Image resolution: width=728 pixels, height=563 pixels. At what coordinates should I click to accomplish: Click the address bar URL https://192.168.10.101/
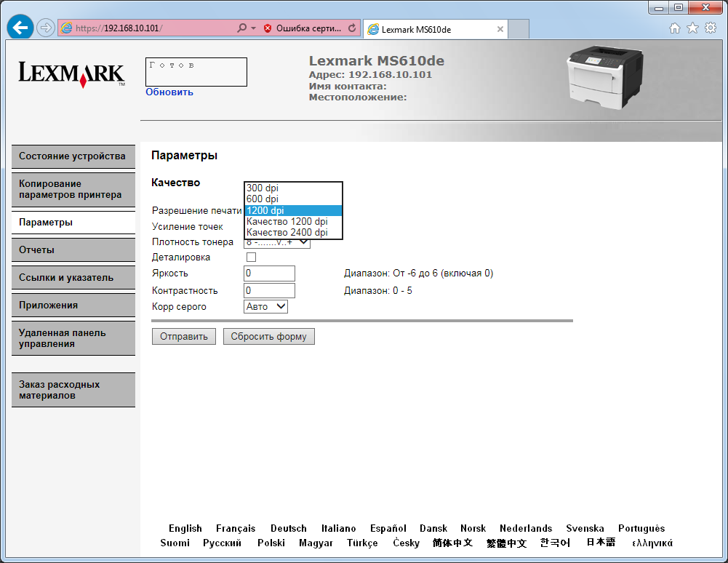(119, 28)
